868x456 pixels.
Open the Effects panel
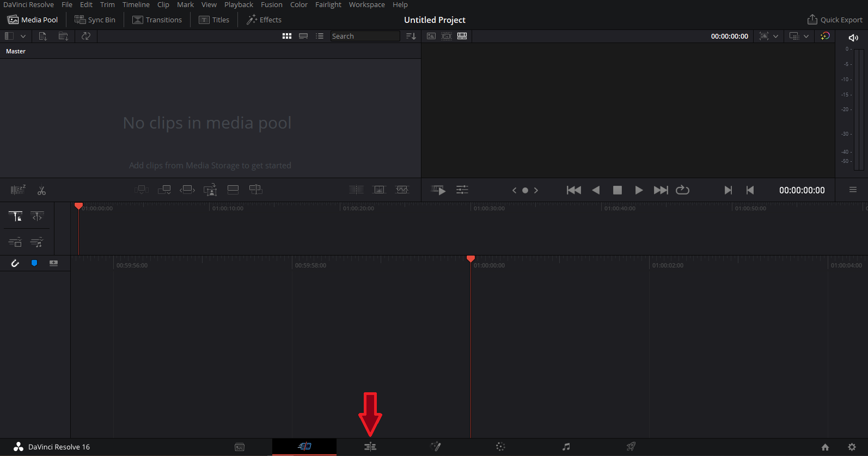coord(264,20)
